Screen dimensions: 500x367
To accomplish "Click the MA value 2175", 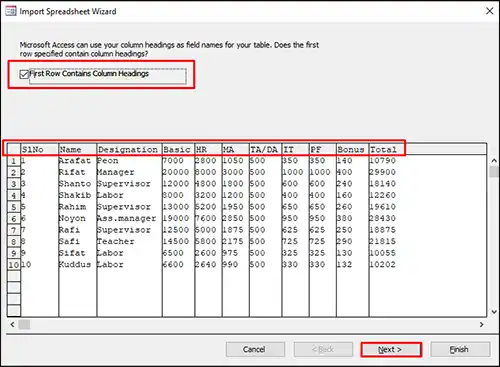I will (x=233, y=241).
